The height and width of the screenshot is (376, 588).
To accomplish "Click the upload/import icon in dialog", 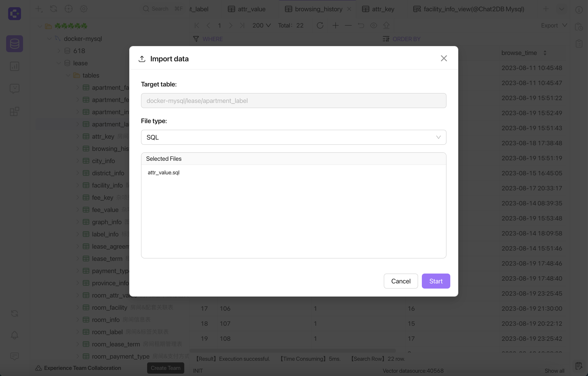I will click(x=142, y=58).
